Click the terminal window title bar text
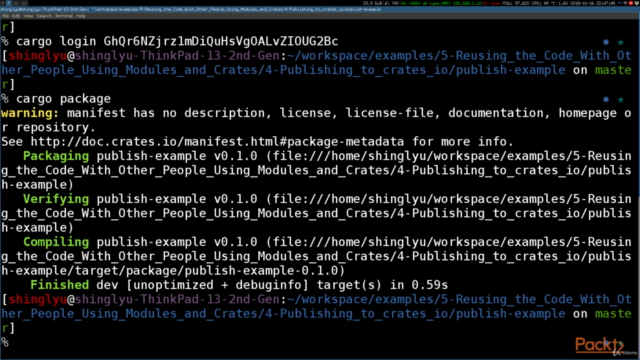 pyautogui.click(x=191, y=9)
